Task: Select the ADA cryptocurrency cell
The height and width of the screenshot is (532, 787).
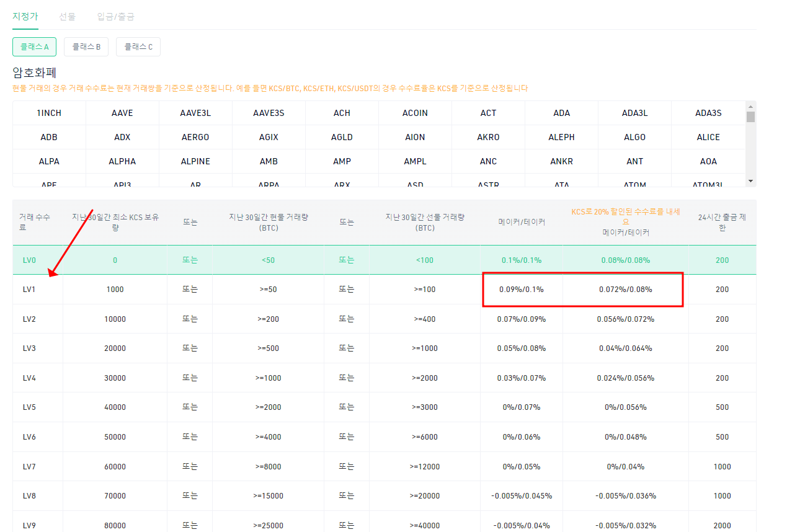Action: tap(561, 113)
